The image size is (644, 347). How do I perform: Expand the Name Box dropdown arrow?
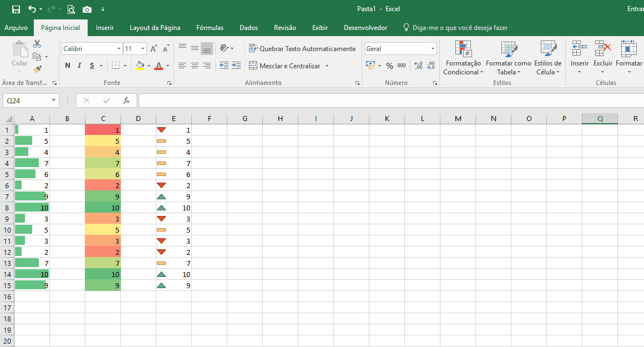[x=54, y=100]
